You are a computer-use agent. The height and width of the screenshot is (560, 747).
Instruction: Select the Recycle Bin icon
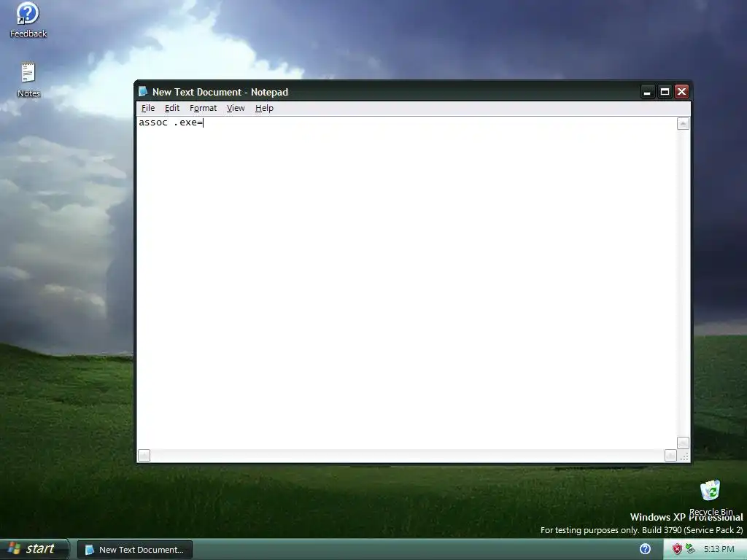click(711, 497)
